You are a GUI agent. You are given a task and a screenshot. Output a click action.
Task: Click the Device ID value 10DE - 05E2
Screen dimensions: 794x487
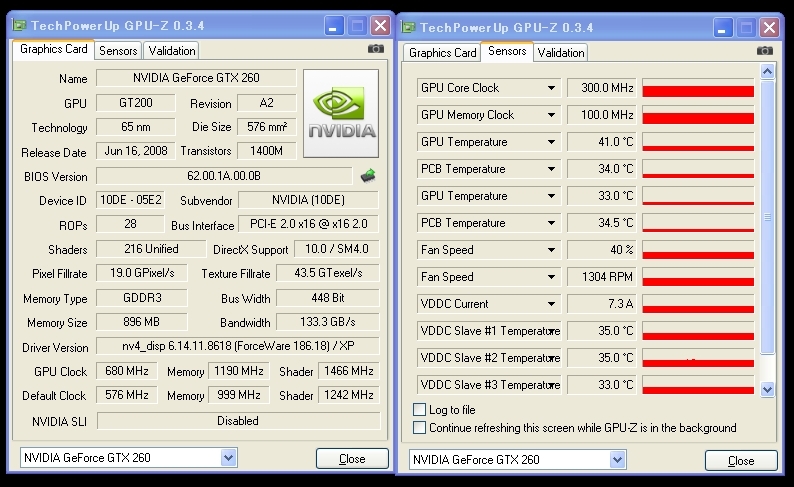click(x=131, y=200)
